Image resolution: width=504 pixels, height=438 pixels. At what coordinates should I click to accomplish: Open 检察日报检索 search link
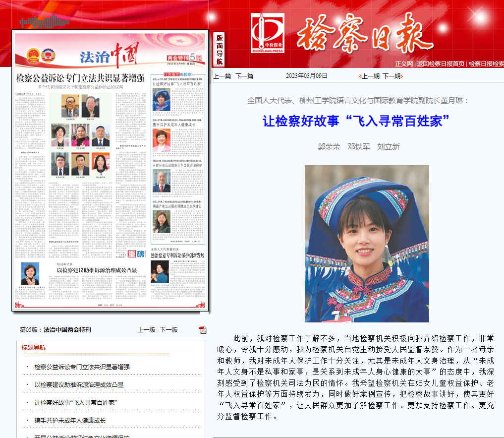[486, 63]
